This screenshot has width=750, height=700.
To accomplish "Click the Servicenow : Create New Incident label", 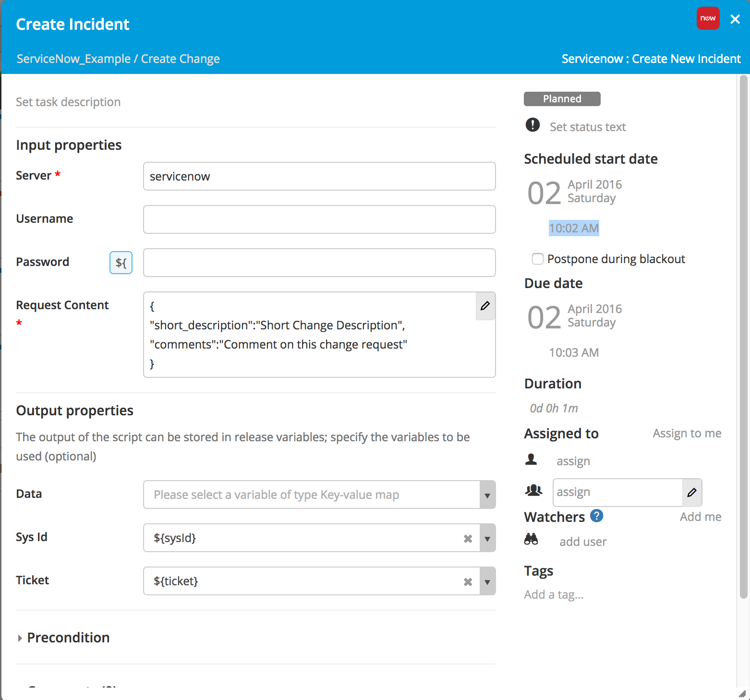I will 651,59.
